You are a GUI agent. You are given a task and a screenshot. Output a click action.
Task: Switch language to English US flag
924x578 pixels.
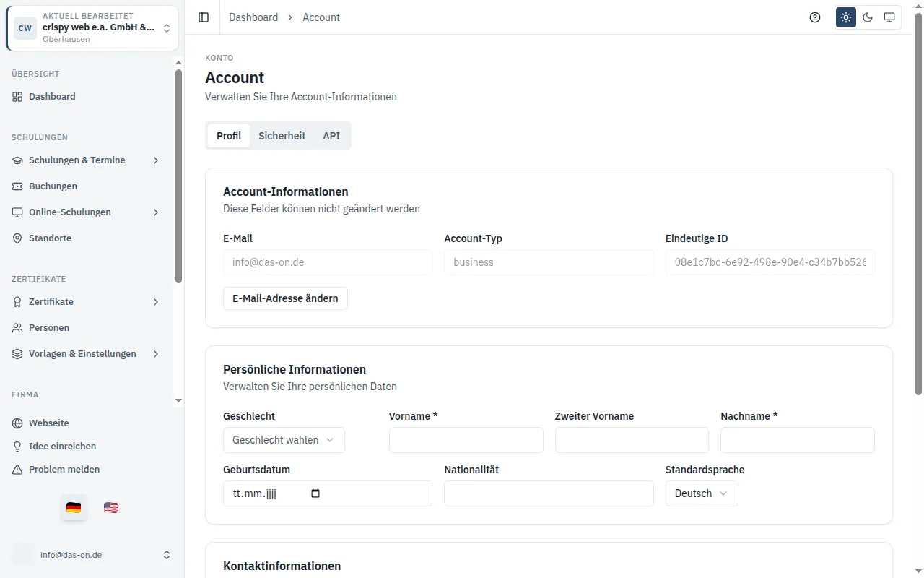[111, 508]
